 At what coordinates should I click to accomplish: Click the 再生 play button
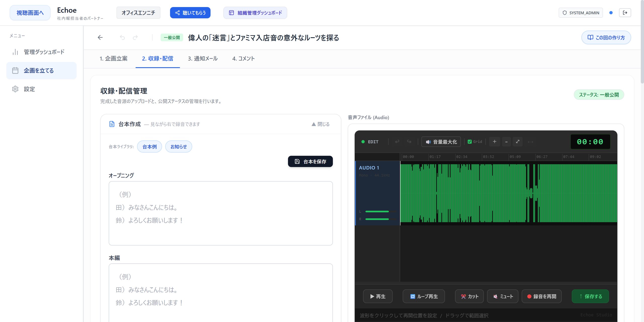click(x=378, y=296)
